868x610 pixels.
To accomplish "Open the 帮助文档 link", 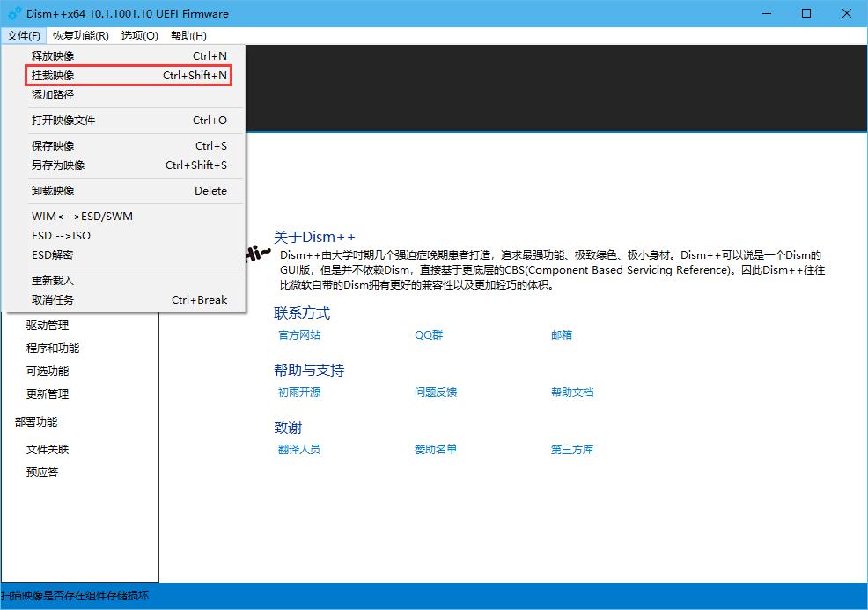I will click(572, 392).
